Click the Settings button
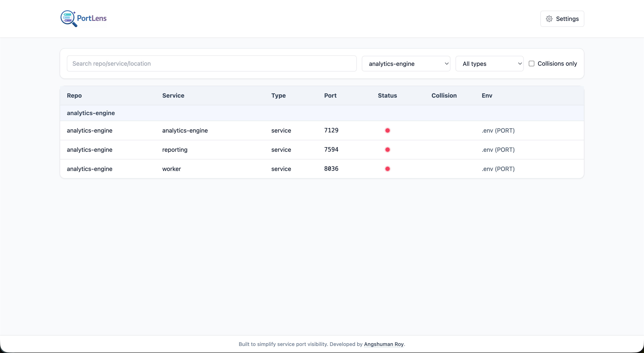The image size is (644, 353). (562, 19)
